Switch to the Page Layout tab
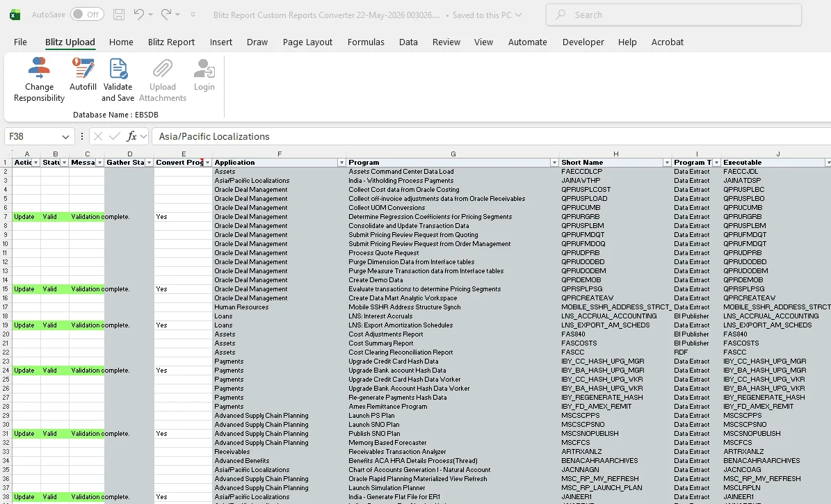 pyautogui.click(x=307, y=42)
